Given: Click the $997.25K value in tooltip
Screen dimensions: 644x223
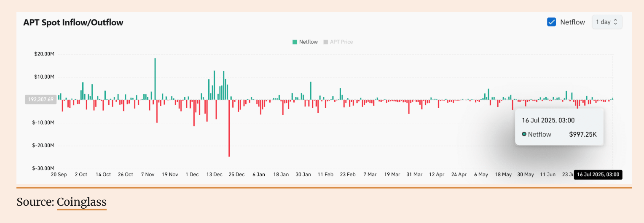Looking at the screenshot, I should point(583,135).
